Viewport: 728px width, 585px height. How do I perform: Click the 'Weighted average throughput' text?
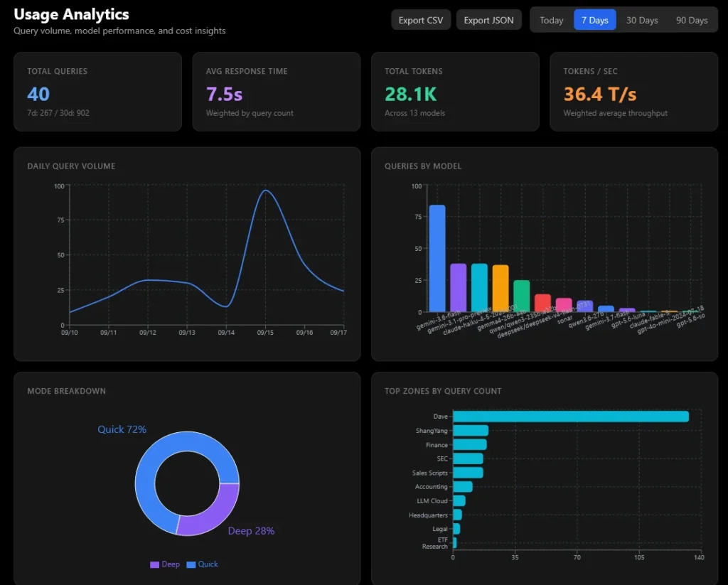pos(615,113)
